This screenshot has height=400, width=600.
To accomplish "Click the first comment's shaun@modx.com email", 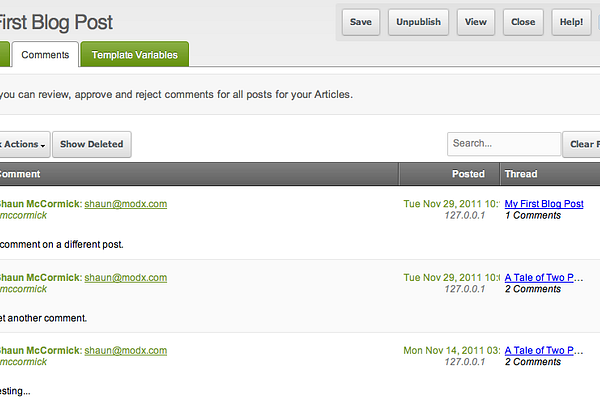I will [x=126, y=204].
